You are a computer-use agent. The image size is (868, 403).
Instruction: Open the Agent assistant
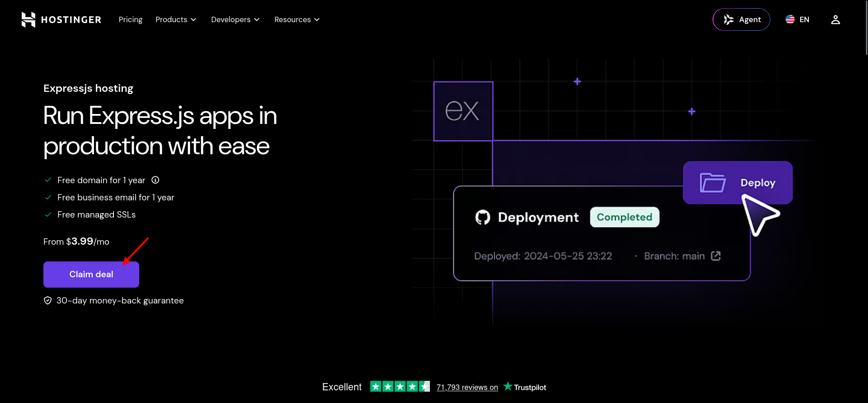(741, 19)
